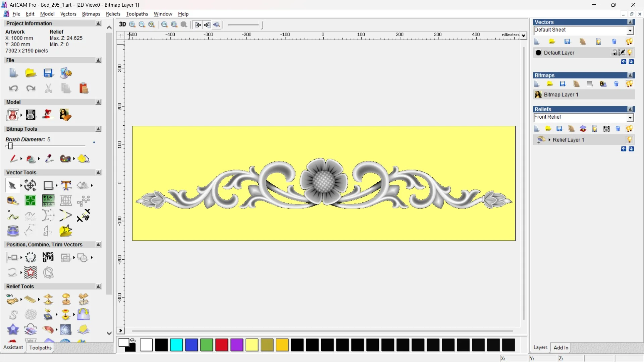Pick the cyan colour swatch
Viewport: 644px width, 362px height.
[x=176, y=345]
